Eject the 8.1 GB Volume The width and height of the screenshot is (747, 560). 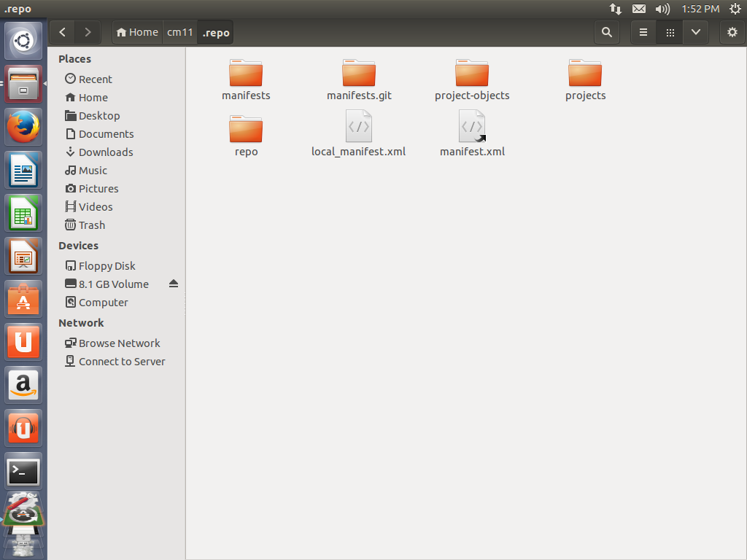(174, 284)
